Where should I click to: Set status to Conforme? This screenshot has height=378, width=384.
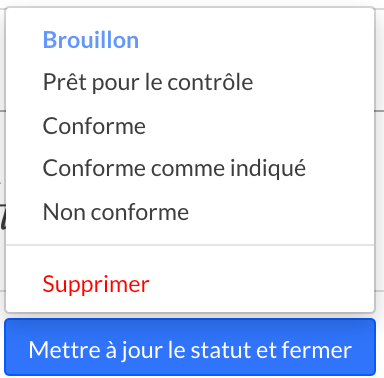[190, 126]
